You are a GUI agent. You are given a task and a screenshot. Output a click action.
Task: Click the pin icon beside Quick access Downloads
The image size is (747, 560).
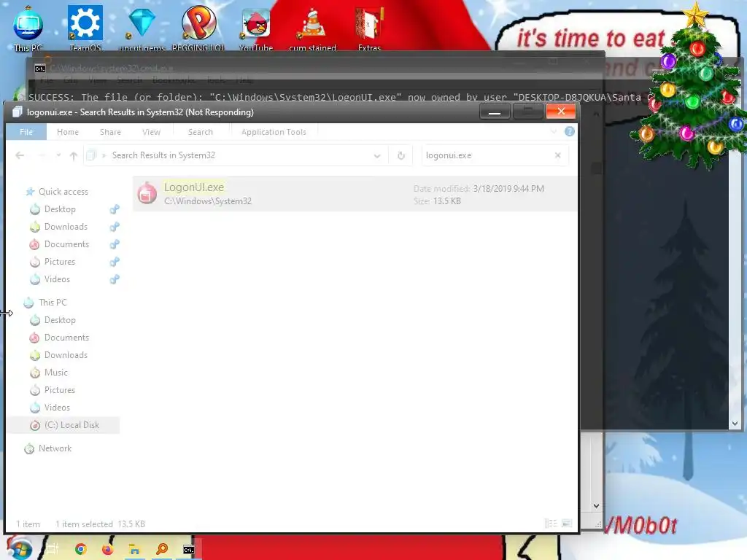pyautogui.click(x=115, y=227)
